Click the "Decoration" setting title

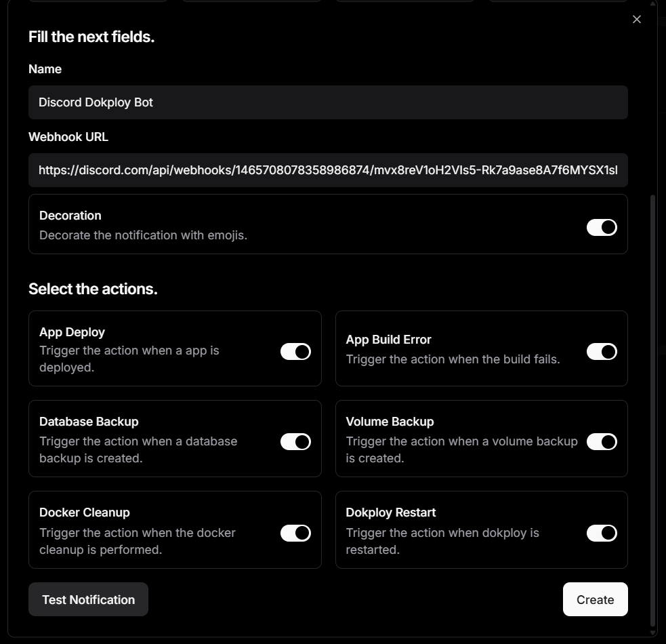pyautogui.click(x=70, y=216)
